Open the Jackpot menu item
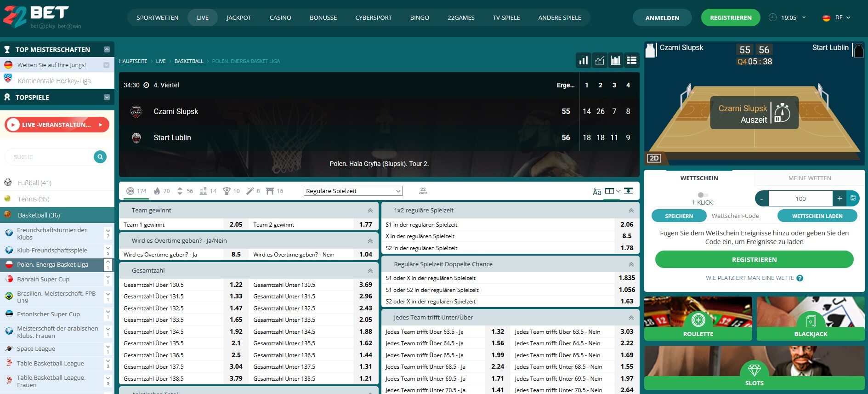The height and width of the screenshot is (394, 868). click(x=239, y=17)
